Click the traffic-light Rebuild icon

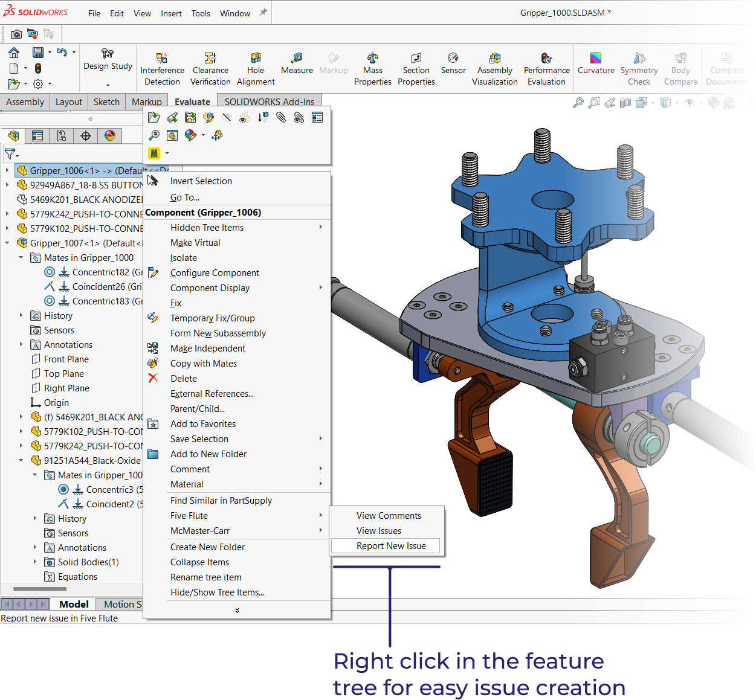tap(38, 68)
